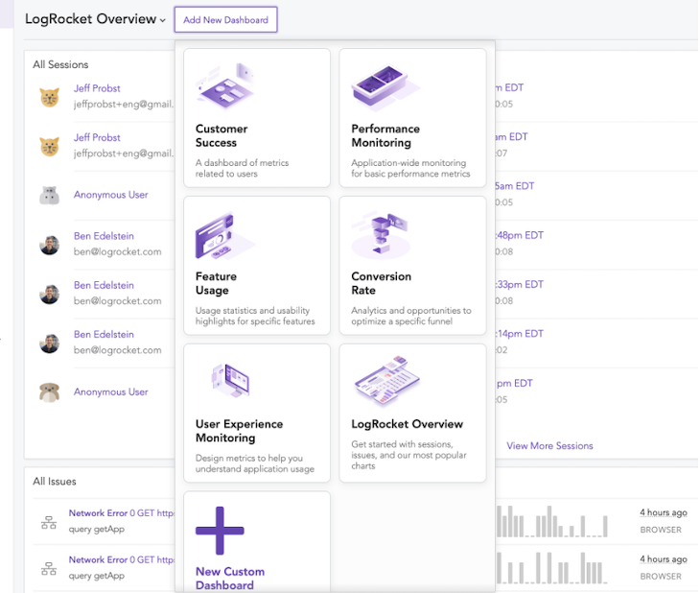Click second issue's BROWSER label
The width and height of the screenshot is (700, 593).
[661, 577]
